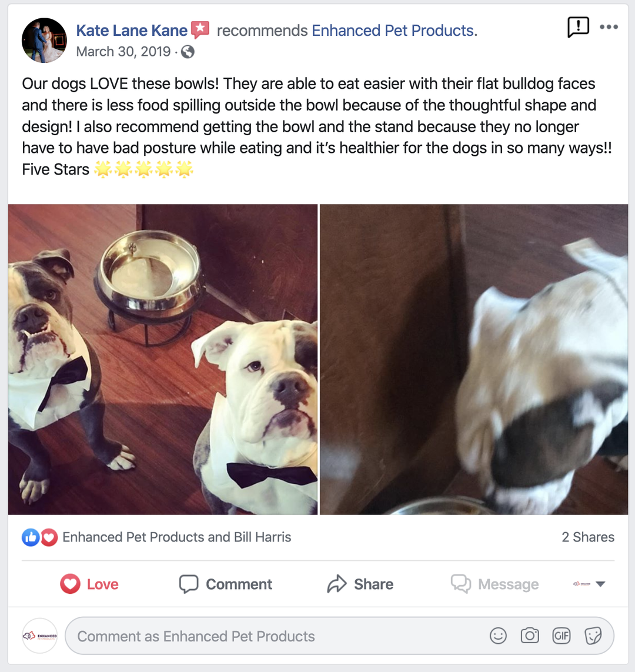Open the March 30, 2019 timestamp
Viewport: 635px width, 672px height.
[123, 51]
